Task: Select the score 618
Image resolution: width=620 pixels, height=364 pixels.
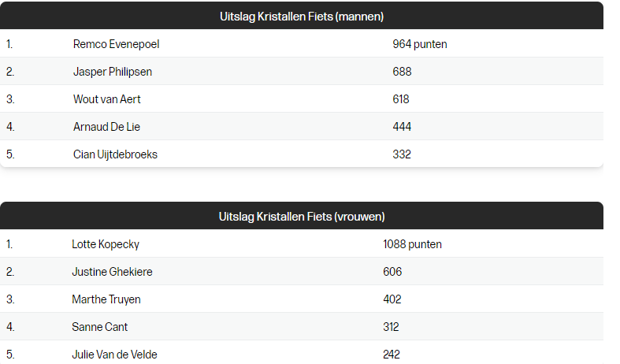Action: [x=401, y=99]
